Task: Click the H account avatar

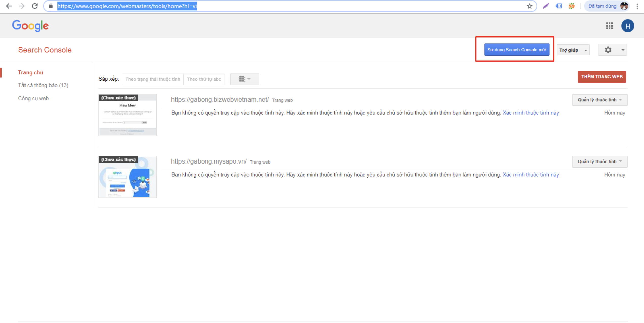Action: point(627,26)
